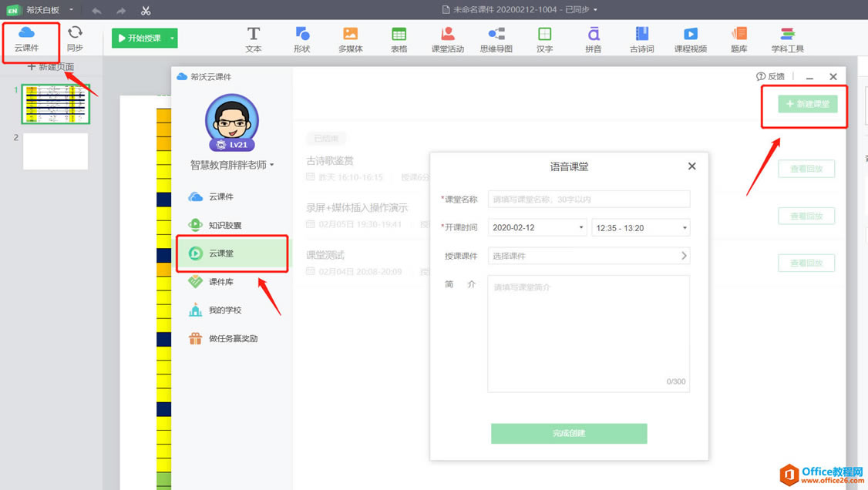Open the 希沃白板 app menu dropdown
Screen dimensions: 868x490
(72, 9)
